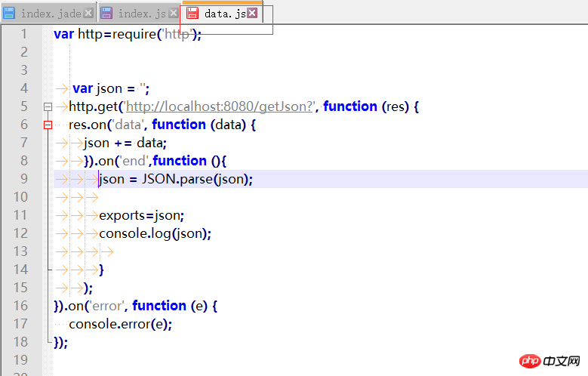This screenshot has height=376, width=588.
Task: Collapse the http.get fold on line 5
Action: tap(48, 107)
